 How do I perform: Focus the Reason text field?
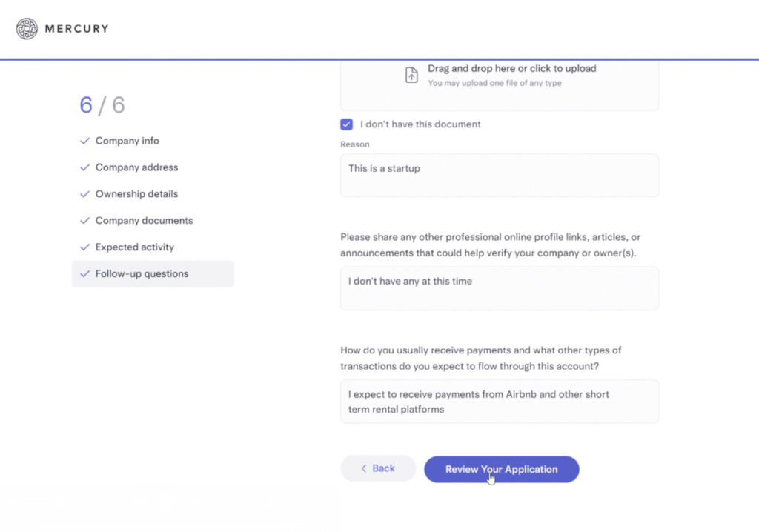click(x=499, y=175)
